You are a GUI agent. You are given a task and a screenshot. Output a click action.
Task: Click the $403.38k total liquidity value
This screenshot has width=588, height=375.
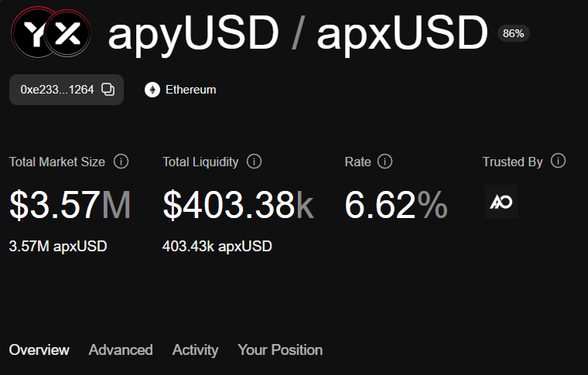click(238, 206)
